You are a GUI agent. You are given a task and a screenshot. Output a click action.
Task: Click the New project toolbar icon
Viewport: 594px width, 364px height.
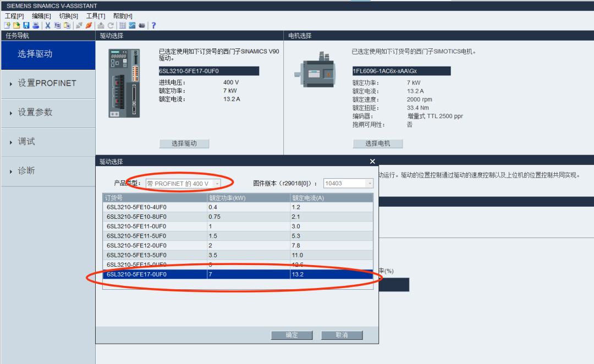coord(7,25)
